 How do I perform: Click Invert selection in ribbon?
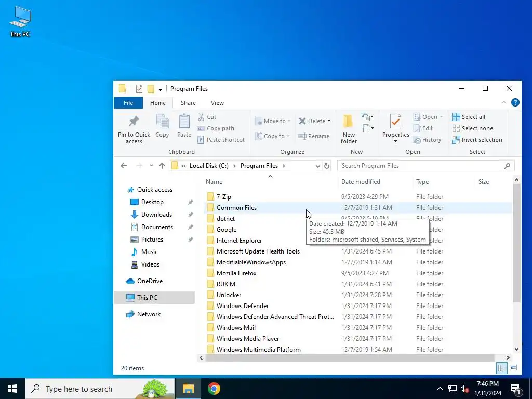pos(477,139)
